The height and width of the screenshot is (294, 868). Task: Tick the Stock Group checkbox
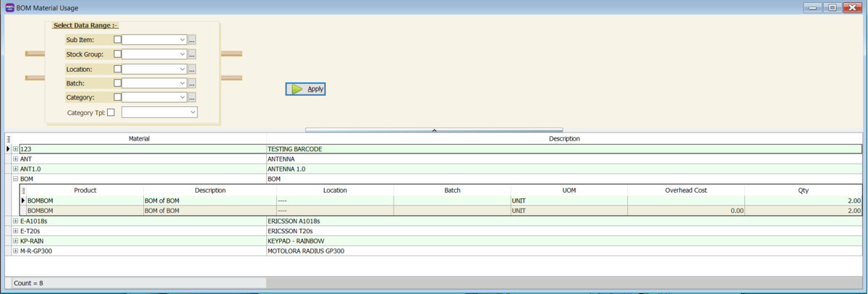coord(118,54)
